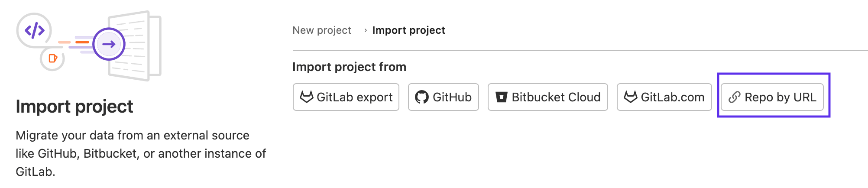This screenshot has width=868, height=188.
Task: Click the large Import project page heading
Action: click(x=74, y=107)
